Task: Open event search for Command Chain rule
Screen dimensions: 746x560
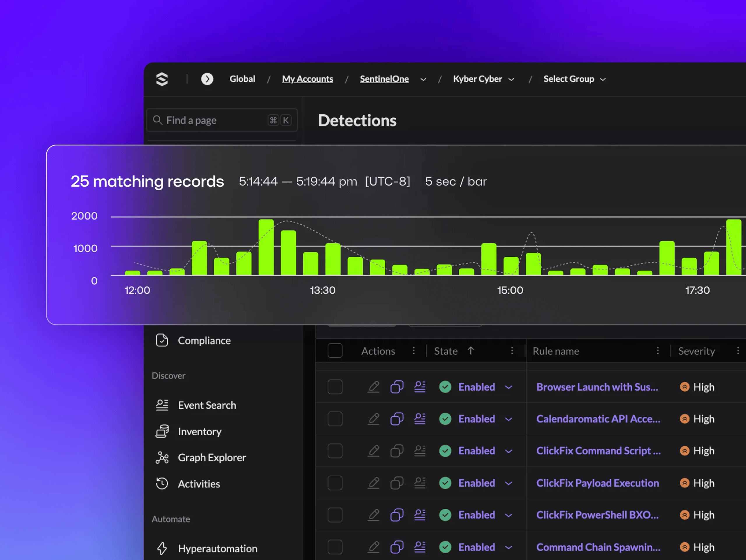Action: coord(420,547)
